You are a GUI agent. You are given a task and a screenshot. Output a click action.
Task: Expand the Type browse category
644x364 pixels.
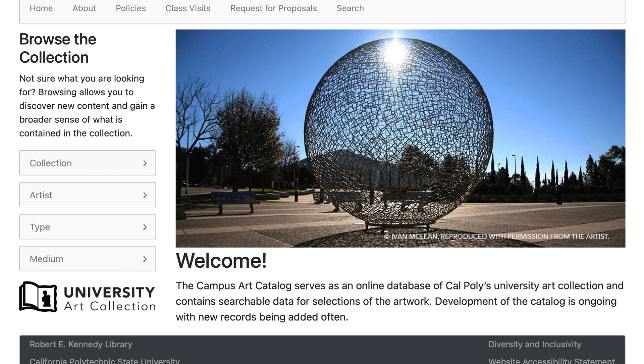pos(88,227)
